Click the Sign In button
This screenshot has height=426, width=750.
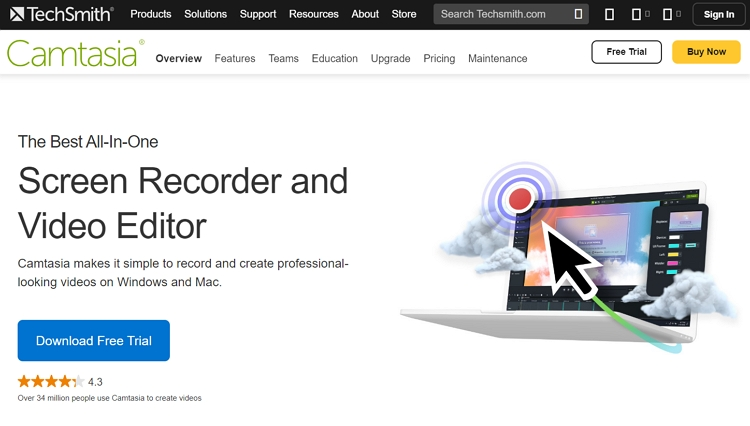[718, 14]
